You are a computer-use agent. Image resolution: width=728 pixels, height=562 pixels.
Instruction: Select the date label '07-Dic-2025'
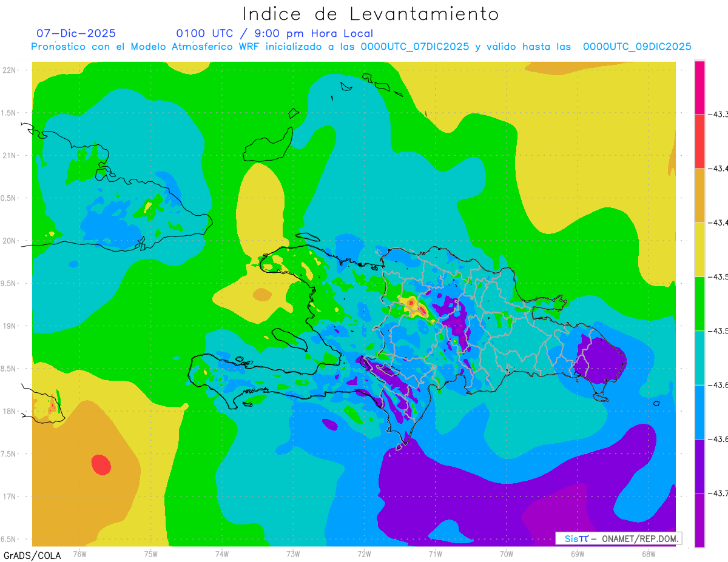(76, 33)
